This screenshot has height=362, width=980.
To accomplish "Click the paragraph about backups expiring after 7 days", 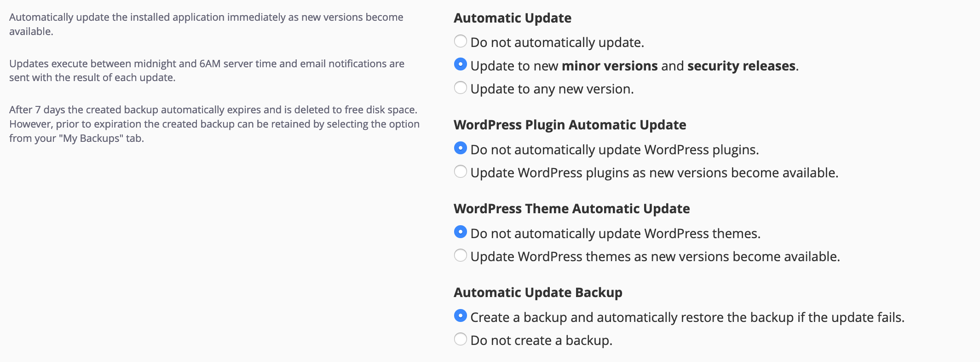I will [214, 124].
